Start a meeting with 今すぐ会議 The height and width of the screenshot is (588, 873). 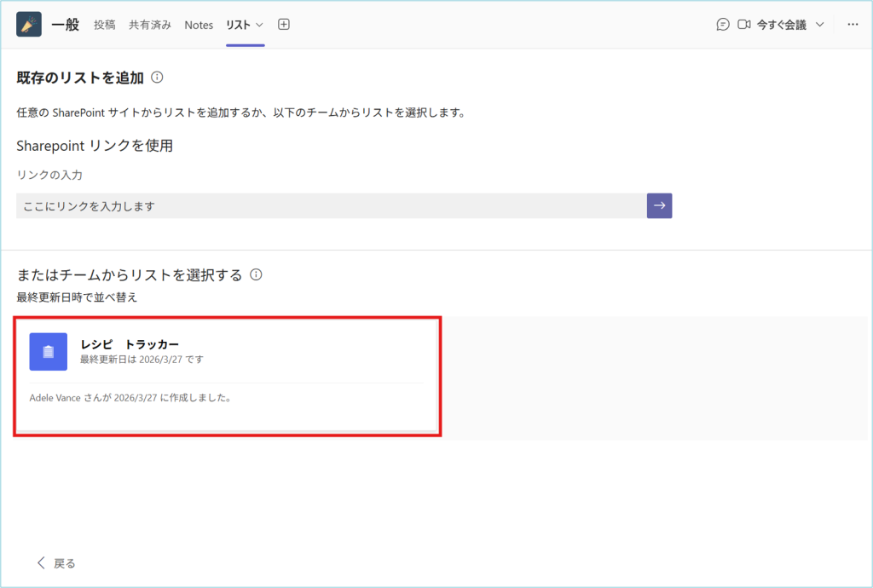coord(782,25)
